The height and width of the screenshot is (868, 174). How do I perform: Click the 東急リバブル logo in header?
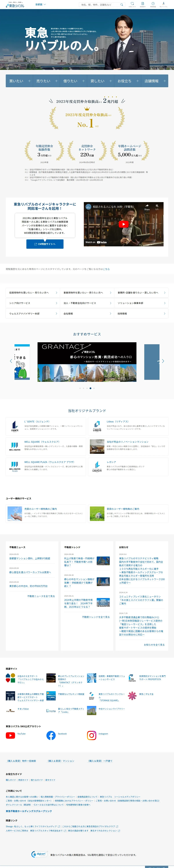tap(15, 5)
